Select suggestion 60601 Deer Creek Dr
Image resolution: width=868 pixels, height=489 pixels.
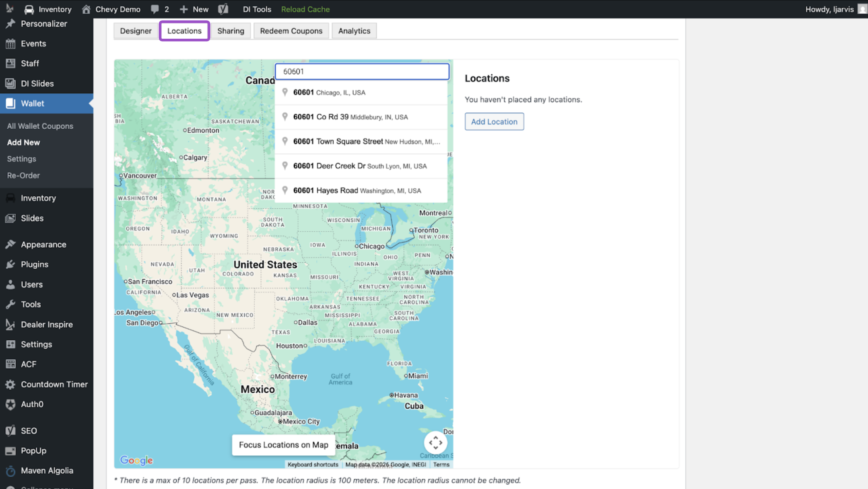pos(361,166)
